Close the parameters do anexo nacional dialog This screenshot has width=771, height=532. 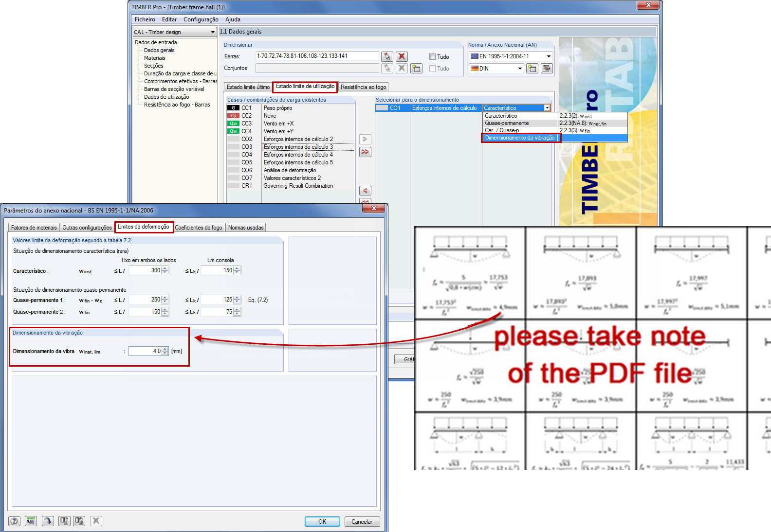click(x=373, y=209)
